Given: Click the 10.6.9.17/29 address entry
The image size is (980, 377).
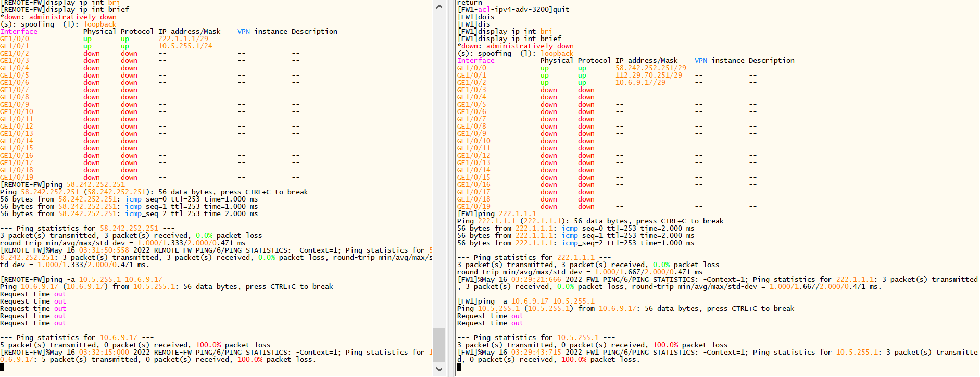Looking at the screenshot, I should (x=640, y=83).
